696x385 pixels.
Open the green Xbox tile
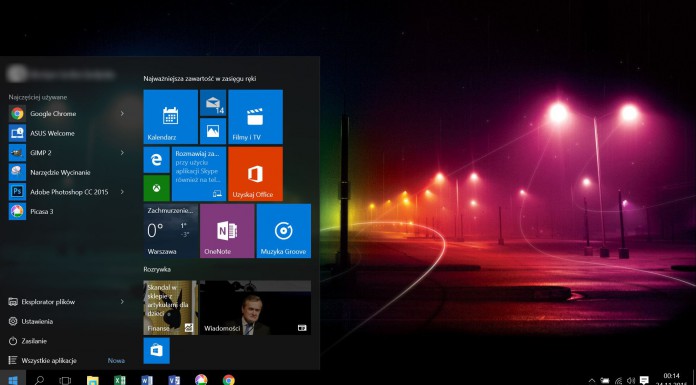(156, 188)
